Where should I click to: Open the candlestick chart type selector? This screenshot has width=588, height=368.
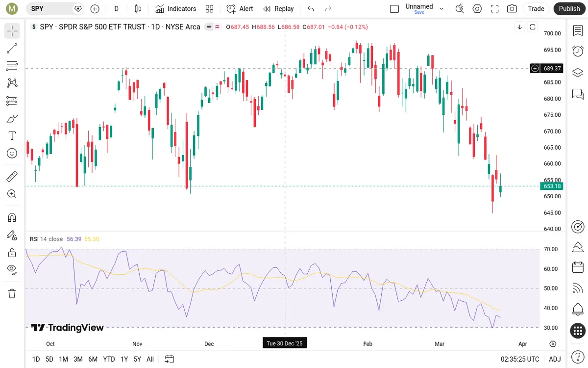(x=138, y=8)
